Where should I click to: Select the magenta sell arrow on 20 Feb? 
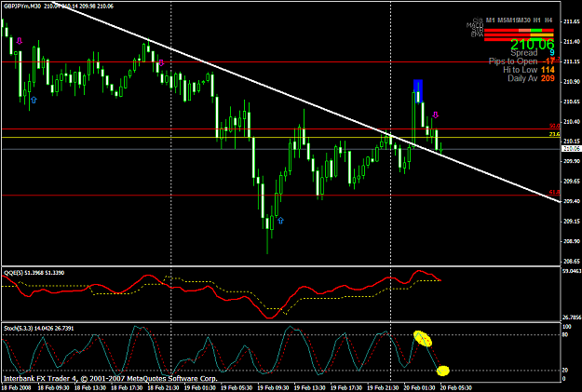click(436, 115)
